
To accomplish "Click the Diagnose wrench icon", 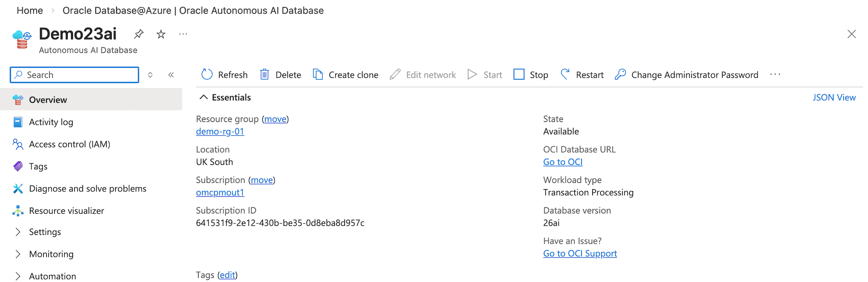I will 18,189.
